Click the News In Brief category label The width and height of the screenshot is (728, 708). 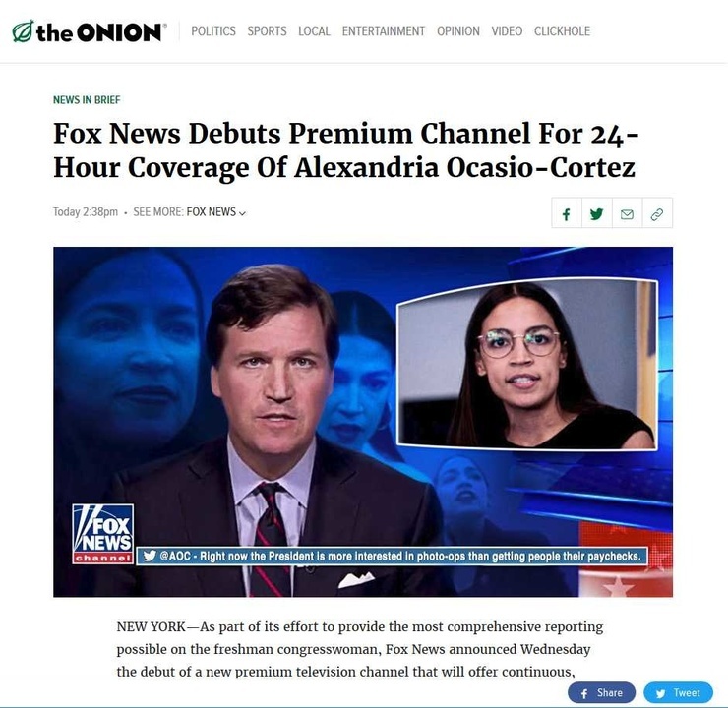click(87, 99)
